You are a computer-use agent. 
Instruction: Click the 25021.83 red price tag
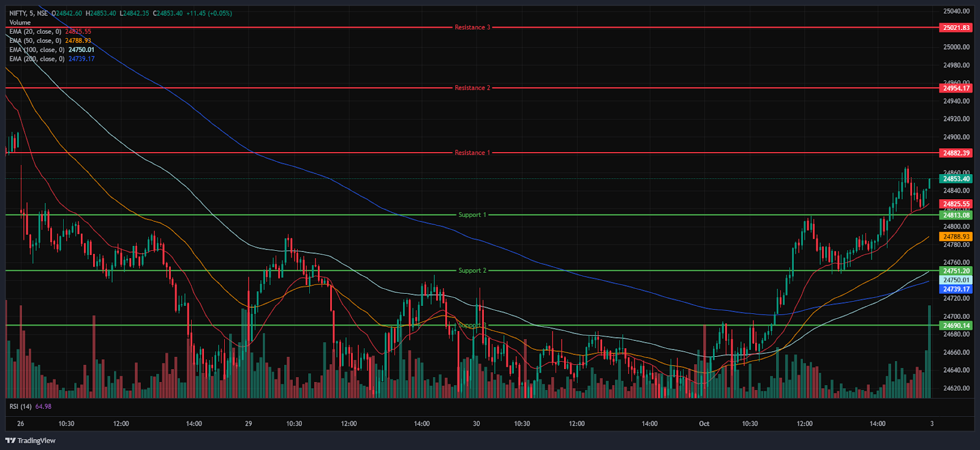click(x=956, y=28)
